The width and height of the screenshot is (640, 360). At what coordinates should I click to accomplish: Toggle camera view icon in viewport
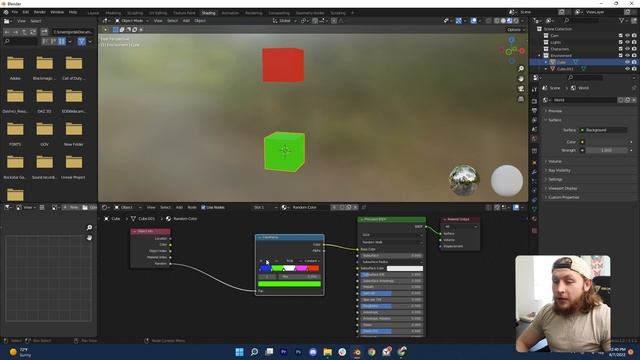(x=521, y=89)
